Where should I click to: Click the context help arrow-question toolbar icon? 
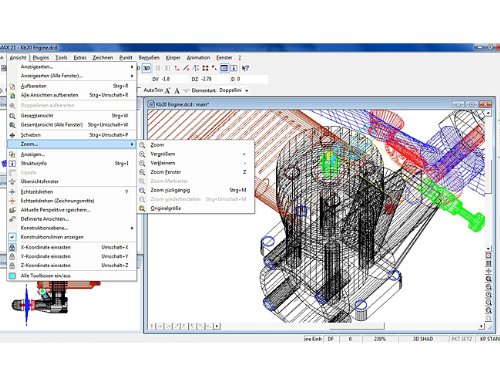[x=245, y=68]
